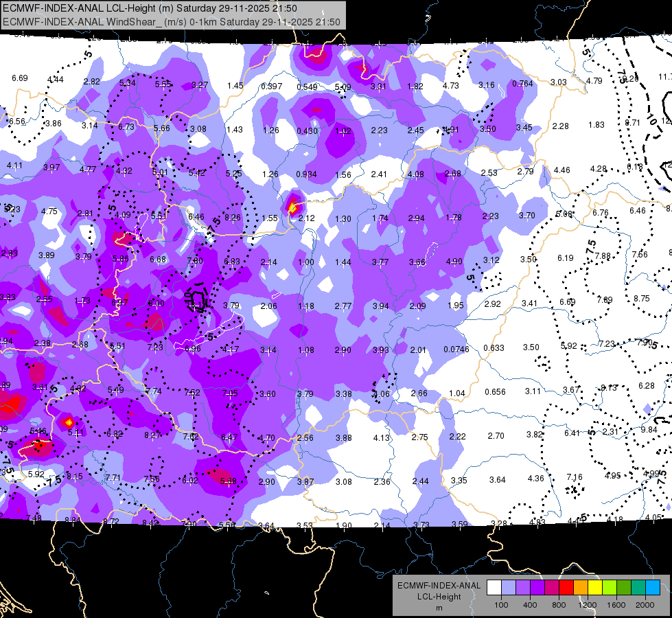672x618 pixels.
Task: Click the legend label 400
Action: pos(530,605)
